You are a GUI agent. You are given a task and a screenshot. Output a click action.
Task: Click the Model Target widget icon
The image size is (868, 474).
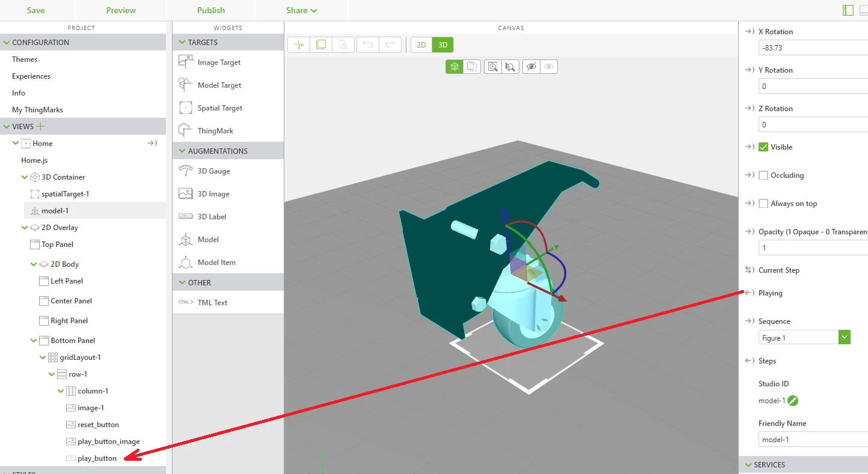click(186, 85)
